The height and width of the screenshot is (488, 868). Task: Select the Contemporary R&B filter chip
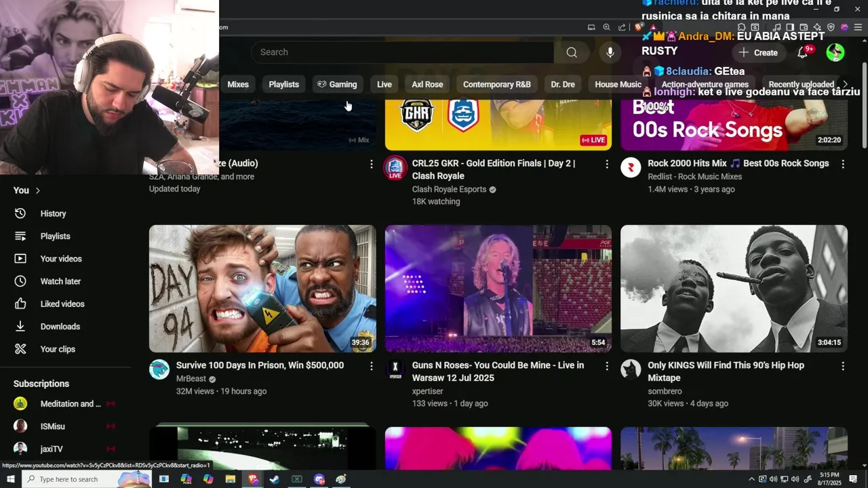497,85
